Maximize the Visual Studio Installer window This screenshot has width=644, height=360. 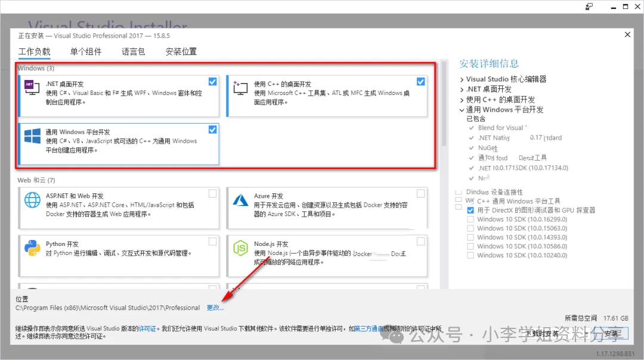[x=625, y=7]
